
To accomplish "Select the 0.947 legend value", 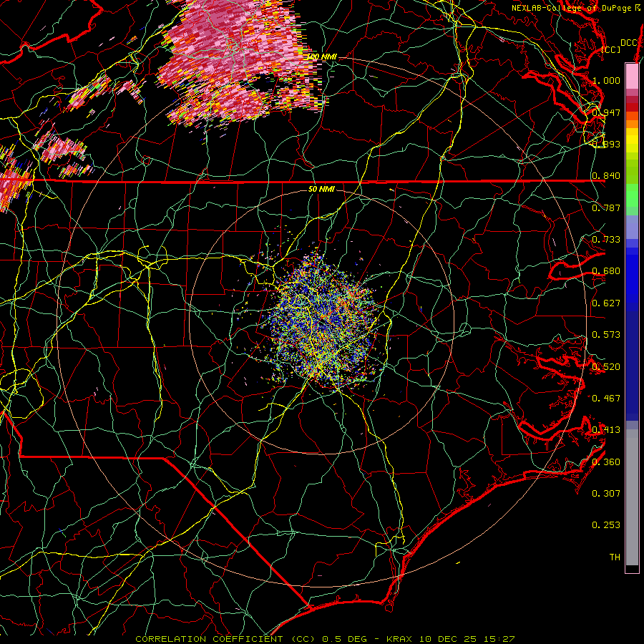I will [x=606, y=112].
